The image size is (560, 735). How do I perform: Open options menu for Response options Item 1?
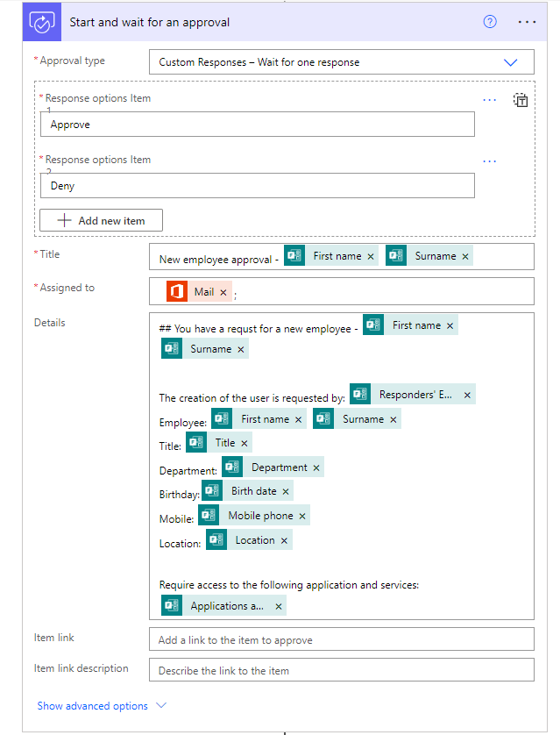489,100
